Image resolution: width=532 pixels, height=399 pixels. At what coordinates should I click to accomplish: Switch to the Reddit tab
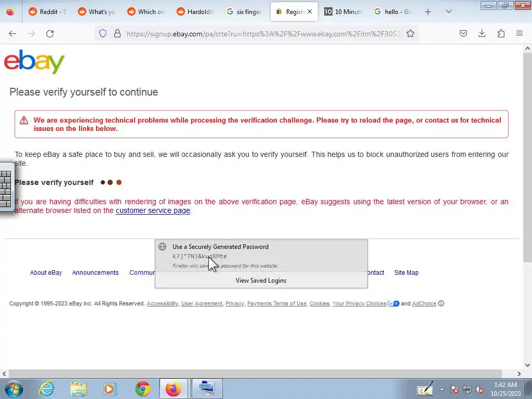pos(47,11)
